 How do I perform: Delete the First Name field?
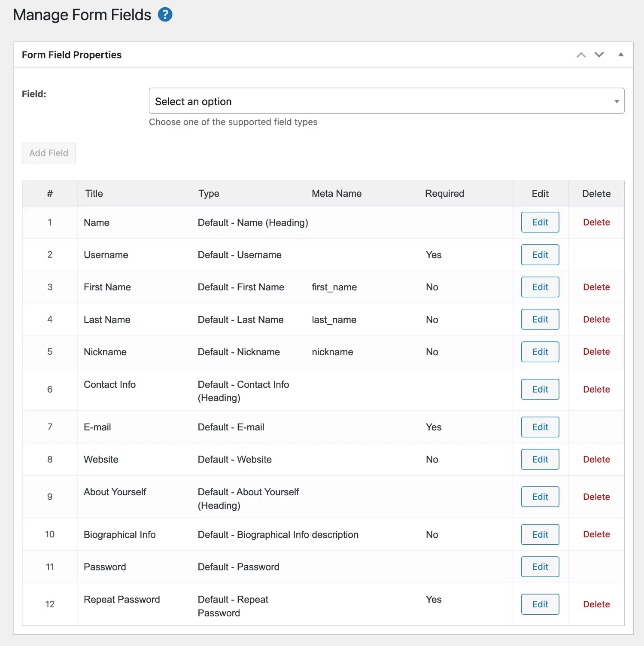[596, 287]
